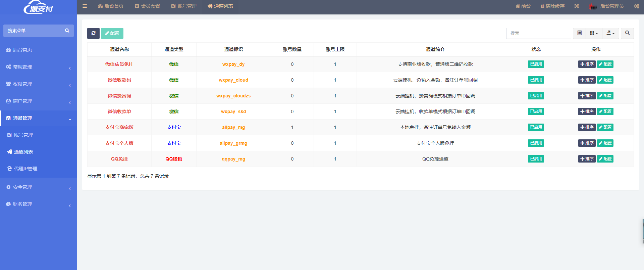Image resolution: width=644 pixels, height=270 pixels.
Task: Toggle 已启用 status of 支付宝商家版
Action: 536,127
